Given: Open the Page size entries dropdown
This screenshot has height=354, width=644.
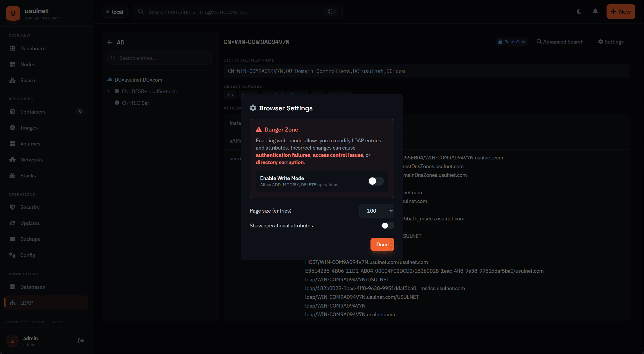Looking at the screenshot, I should pos(377,211).
